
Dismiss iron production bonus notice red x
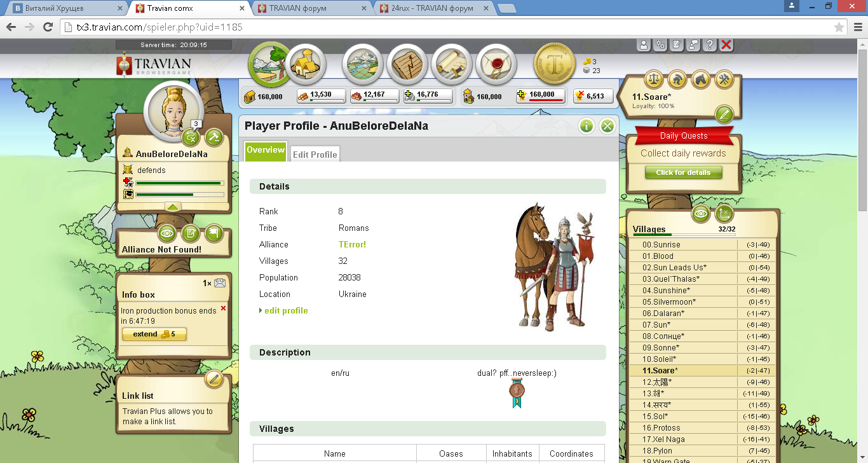click(x=223, y=308)
